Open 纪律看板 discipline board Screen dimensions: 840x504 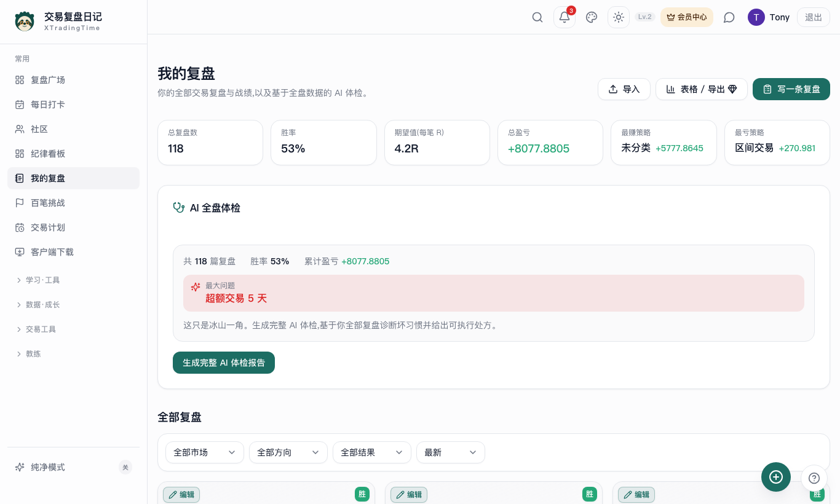(x=73, y=154)
